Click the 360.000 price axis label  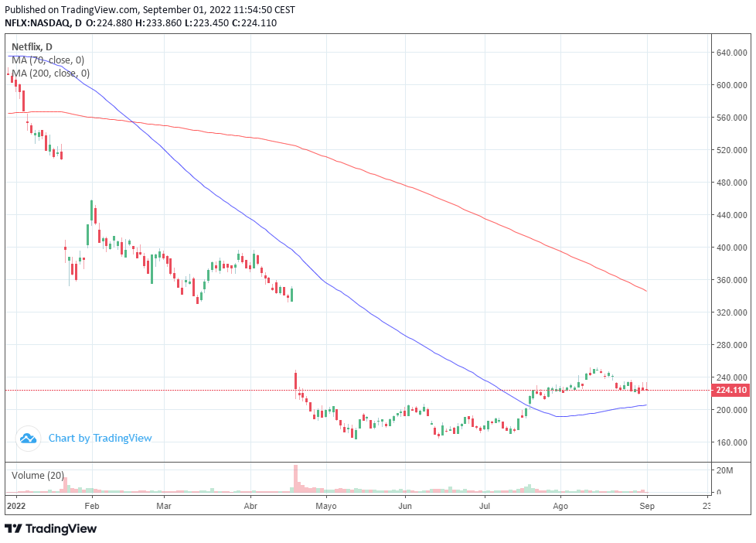click(731, 280)
